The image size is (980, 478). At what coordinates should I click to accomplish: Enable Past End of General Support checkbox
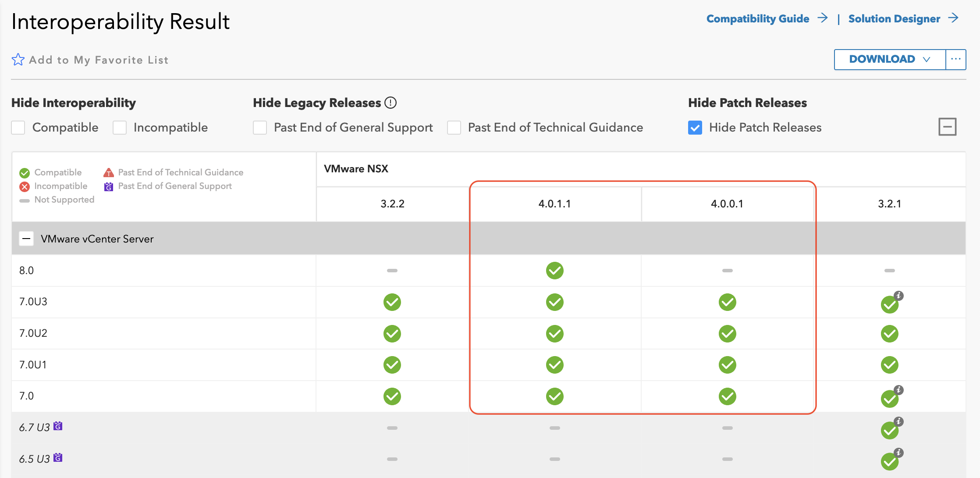[260, 128]
